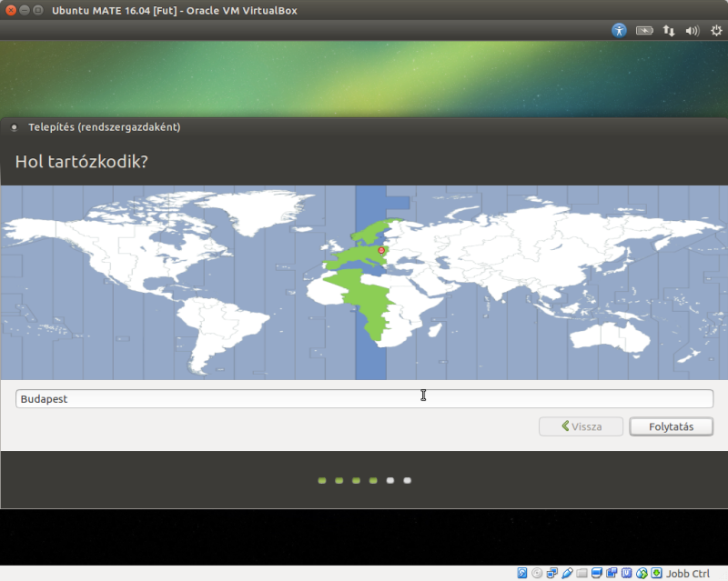Open the sound volume indicator
Screen dimensions: 728x581
pos(693,31)
